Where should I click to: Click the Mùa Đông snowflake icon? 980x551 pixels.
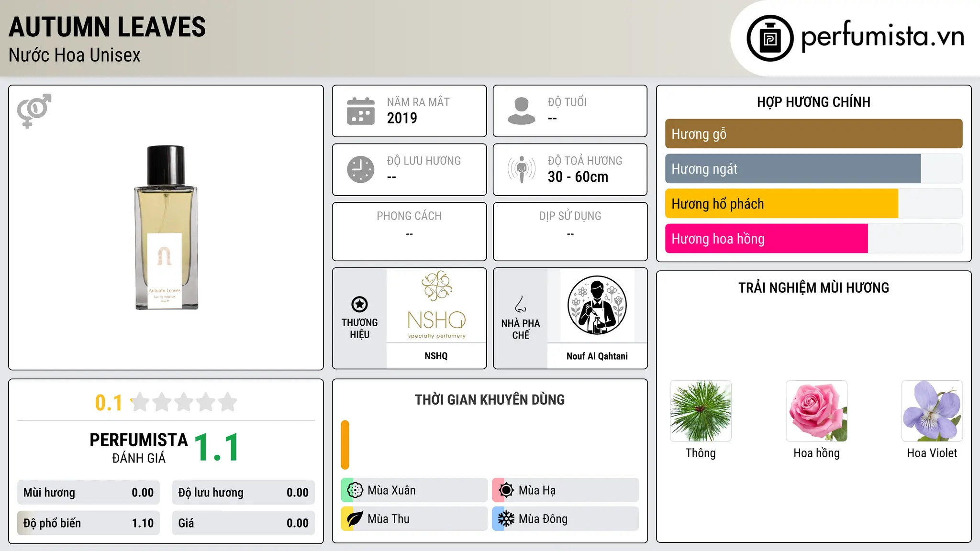click(506, 519)
